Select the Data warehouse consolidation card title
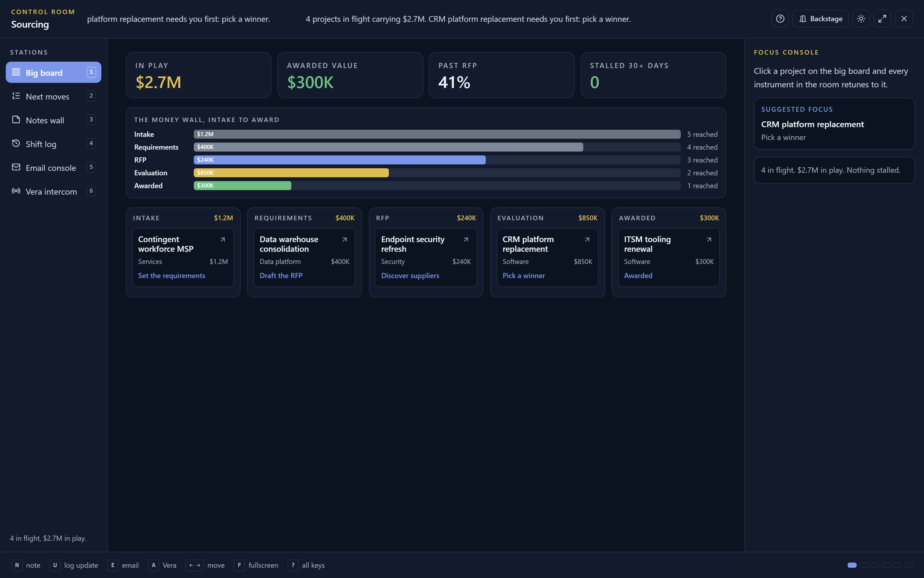 click(289, 244)
